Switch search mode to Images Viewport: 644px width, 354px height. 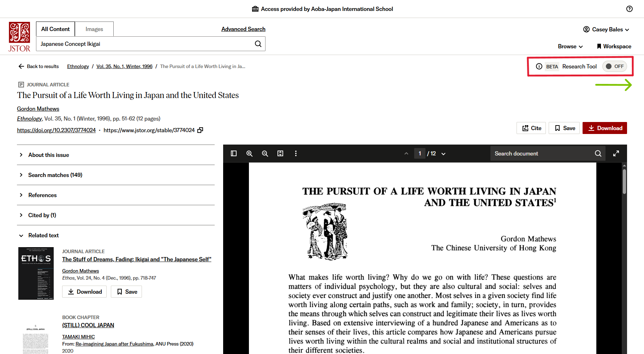[x=94, y=29]
